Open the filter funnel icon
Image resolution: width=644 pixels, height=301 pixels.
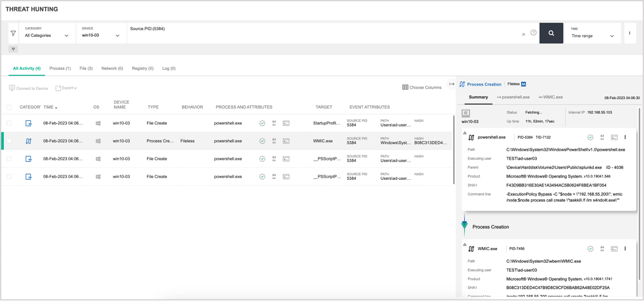coord(13,34)
